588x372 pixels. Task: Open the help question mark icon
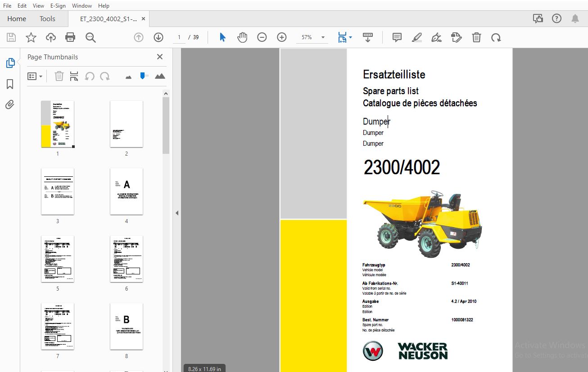tap(557, 19)
